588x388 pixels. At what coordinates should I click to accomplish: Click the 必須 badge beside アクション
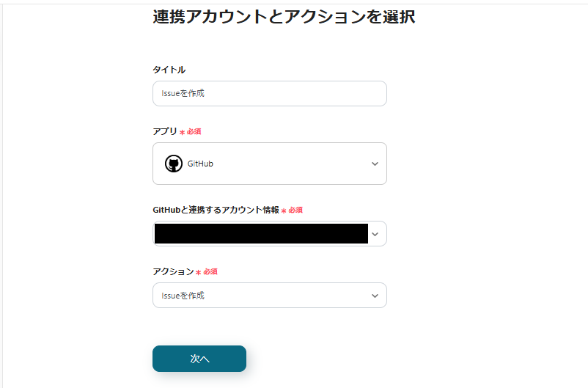[x=210, y=271]
